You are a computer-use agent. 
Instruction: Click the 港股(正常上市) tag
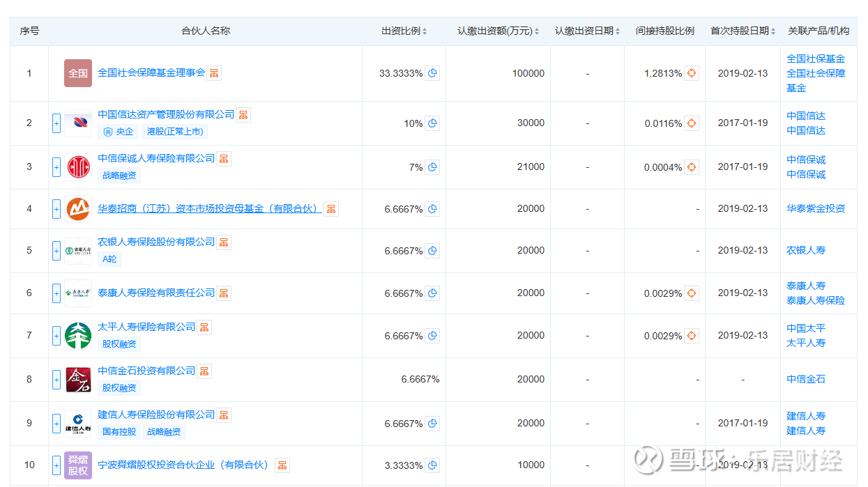(175, 132)
